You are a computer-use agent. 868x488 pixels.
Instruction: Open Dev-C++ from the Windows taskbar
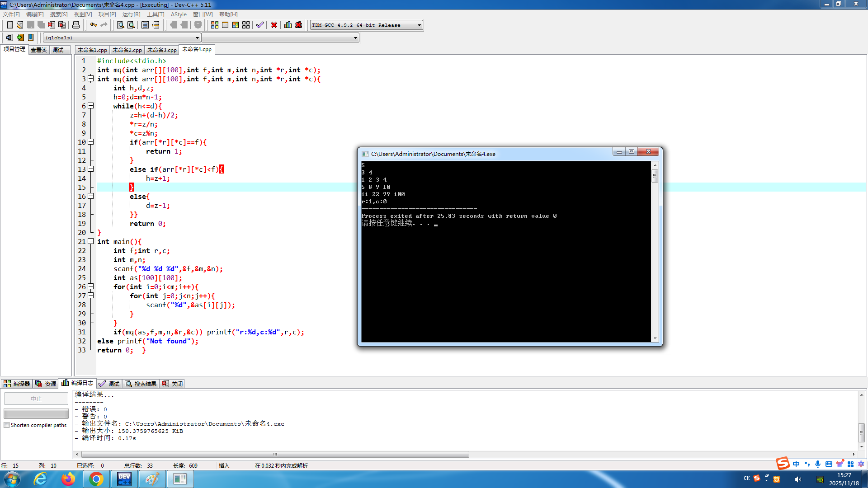pos(124,479)
